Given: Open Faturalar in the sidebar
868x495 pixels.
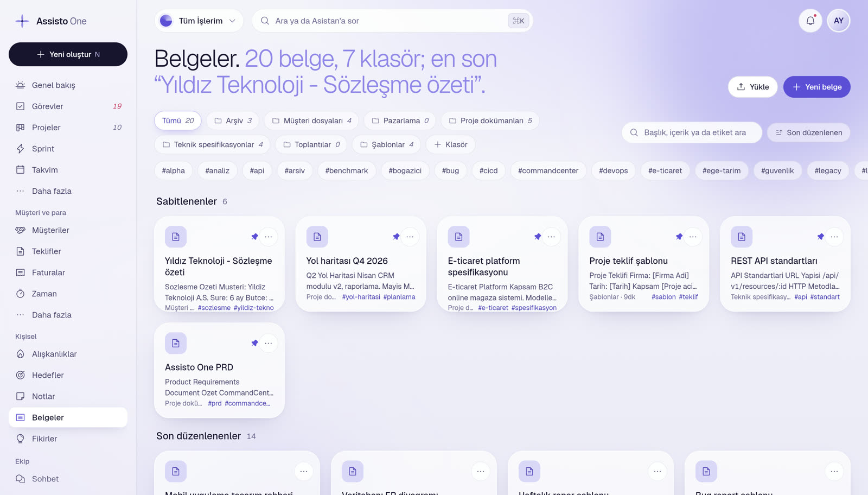Looking at the screenshot, I should click(68, 272).
